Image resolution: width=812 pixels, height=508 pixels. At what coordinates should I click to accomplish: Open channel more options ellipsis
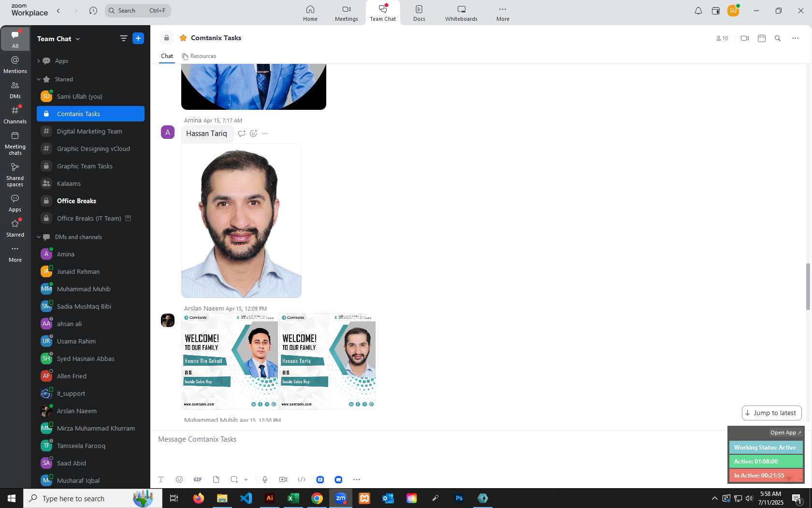coord(796,38)
